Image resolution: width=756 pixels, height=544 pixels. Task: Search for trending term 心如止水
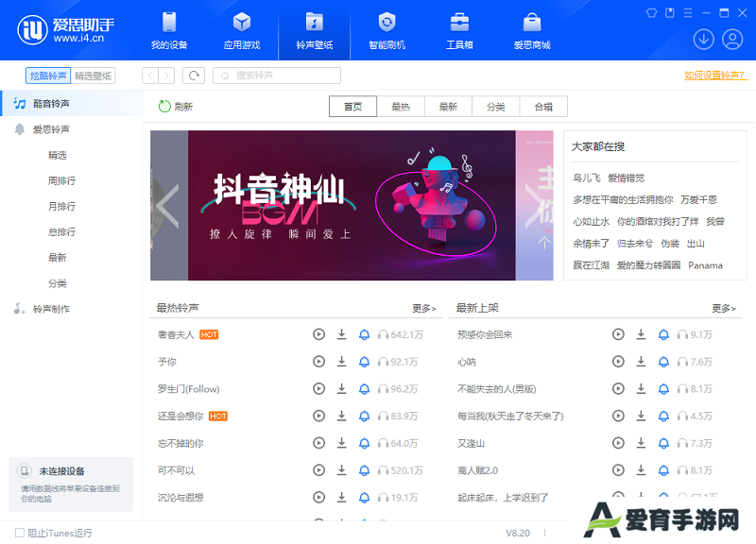click(592, 221)
